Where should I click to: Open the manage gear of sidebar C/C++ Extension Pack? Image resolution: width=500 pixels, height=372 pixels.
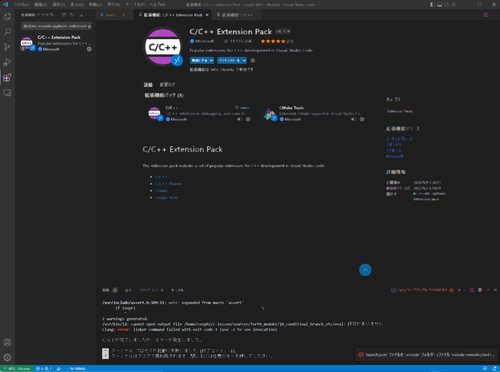tap(89, 49)
